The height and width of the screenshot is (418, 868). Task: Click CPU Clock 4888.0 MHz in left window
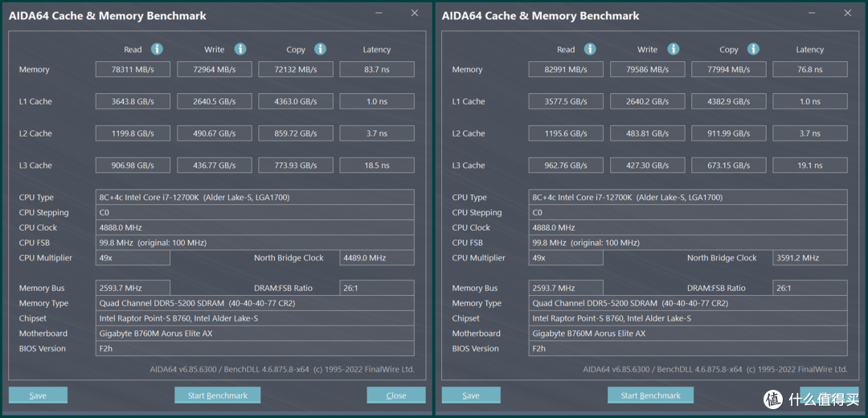click(255, 227)
